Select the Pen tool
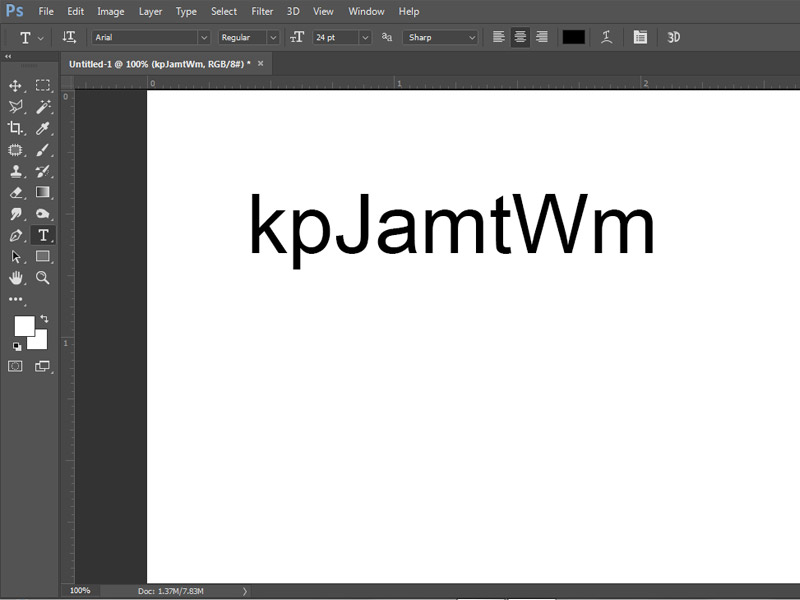The width and height of the screenshot is (800, 600). 15,235
